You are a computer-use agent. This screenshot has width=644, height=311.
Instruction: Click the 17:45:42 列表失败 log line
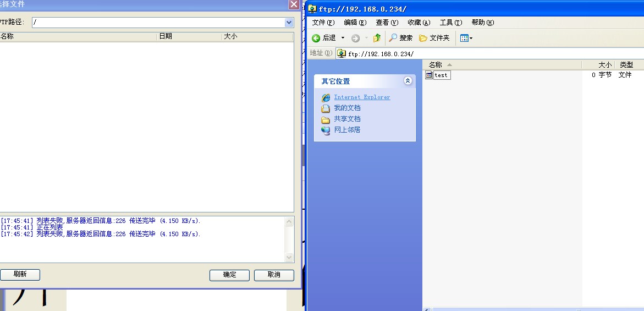point(100,234)
